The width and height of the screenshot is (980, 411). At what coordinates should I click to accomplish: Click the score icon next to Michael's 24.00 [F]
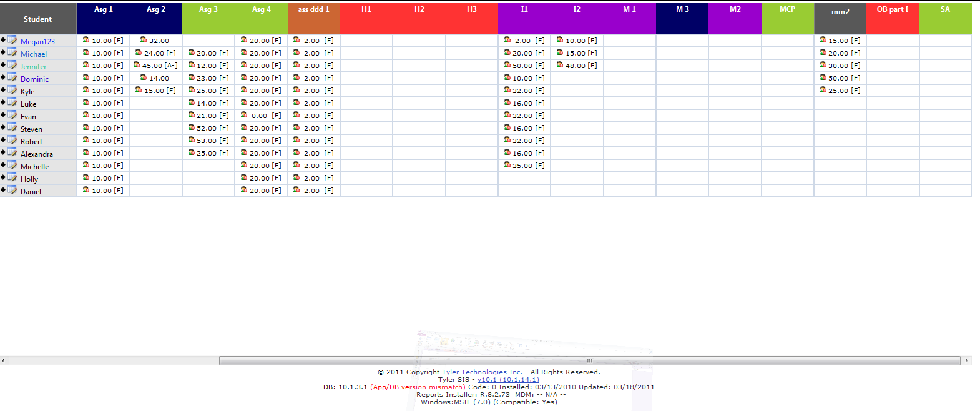(x=139, y=52)
